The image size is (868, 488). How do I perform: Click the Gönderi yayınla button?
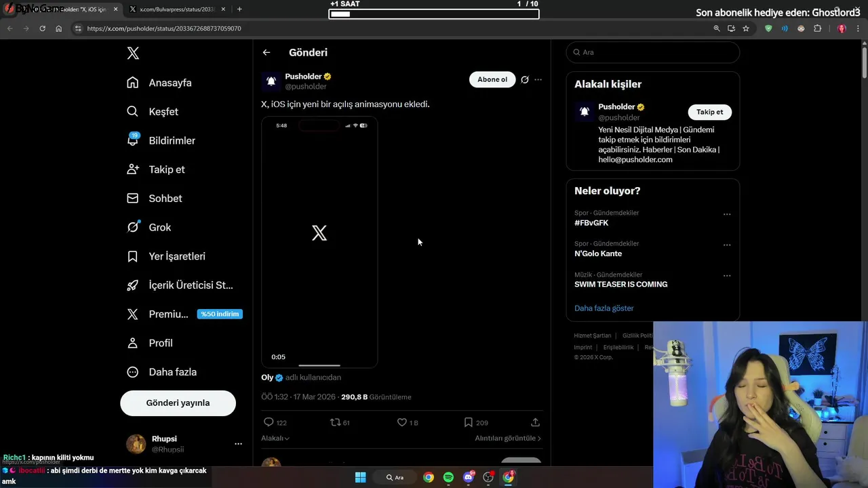(x=178, y=403)
